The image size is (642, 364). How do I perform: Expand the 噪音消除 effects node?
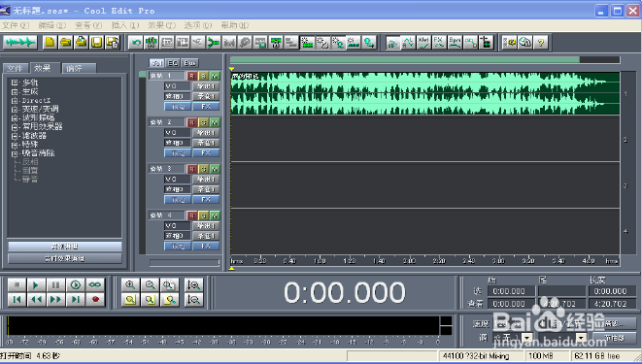(x=15, y=153)
